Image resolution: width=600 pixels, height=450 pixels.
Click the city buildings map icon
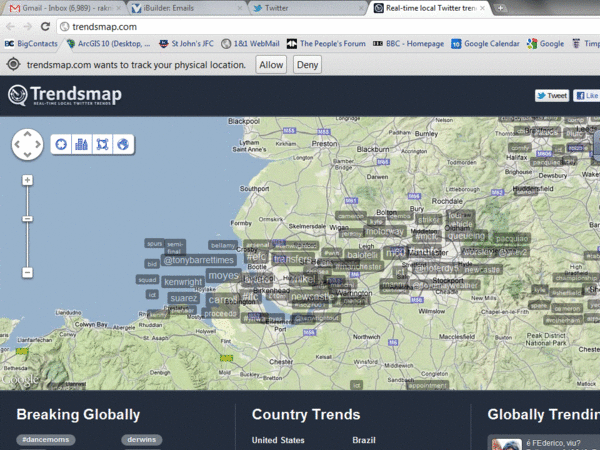click(82, 144)
